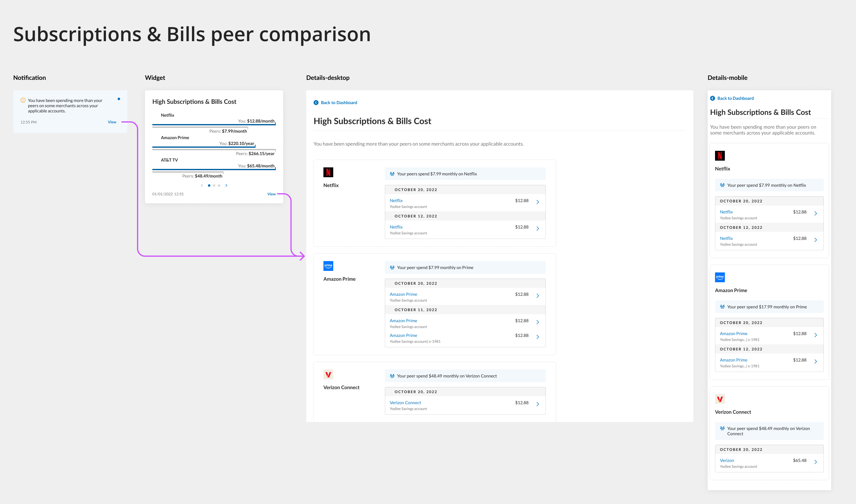
Task: Expand mobile Amazon Prime October 12 chevron
Action: (815, 362)
